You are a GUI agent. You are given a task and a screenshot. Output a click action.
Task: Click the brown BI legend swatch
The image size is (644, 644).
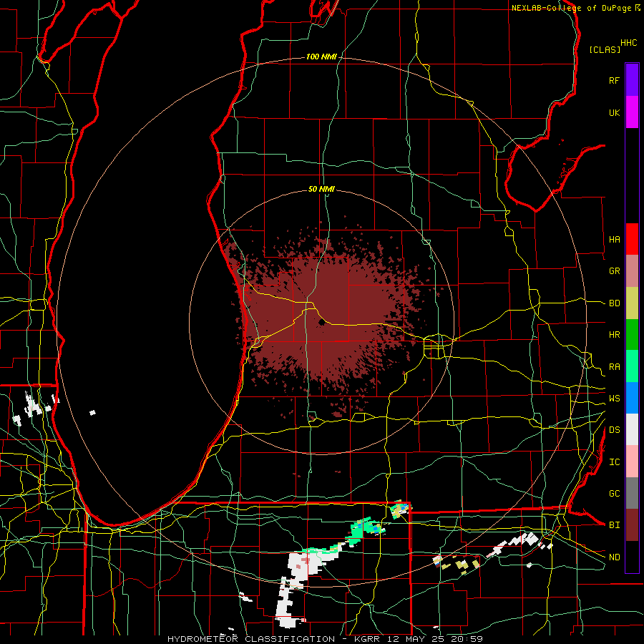pos(632,525)
